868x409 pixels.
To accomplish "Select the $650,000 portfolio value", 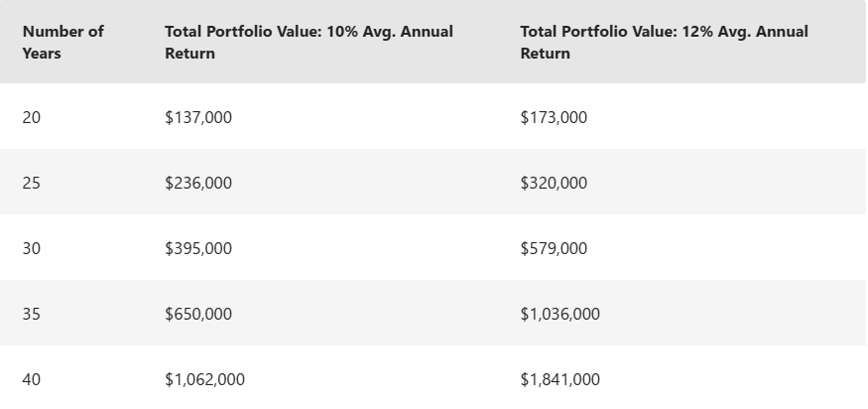I will (x=198, y=314).
